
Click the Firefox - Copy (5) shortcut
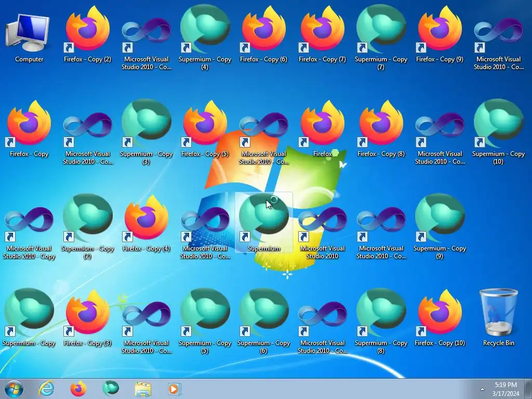205,129
